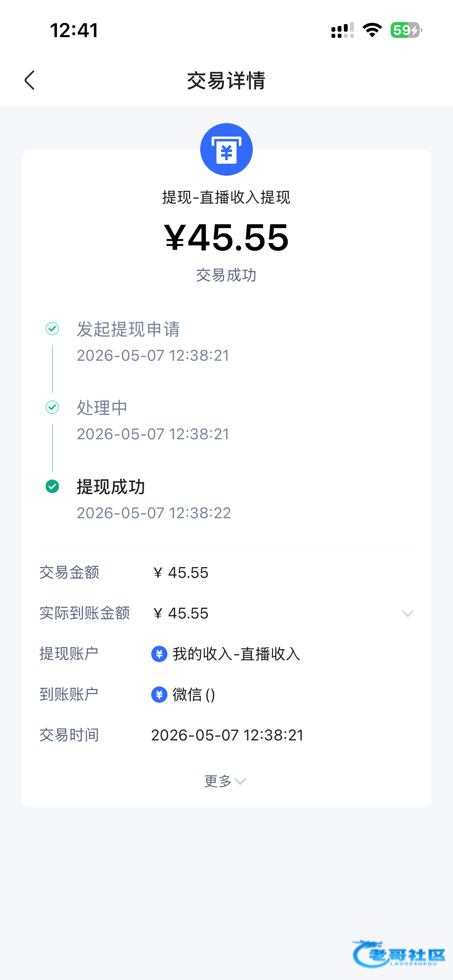Image resolution: width=453 pixels, height=980 pixels.
Task: Expand 更多 to show more details
Action: (x=225, y=781)
